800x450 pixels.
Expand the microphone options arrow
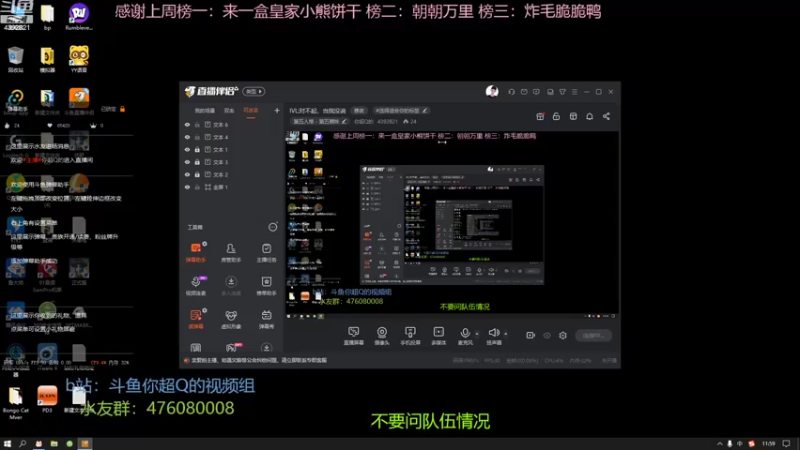pyautogui.click(x=477, y=334)
